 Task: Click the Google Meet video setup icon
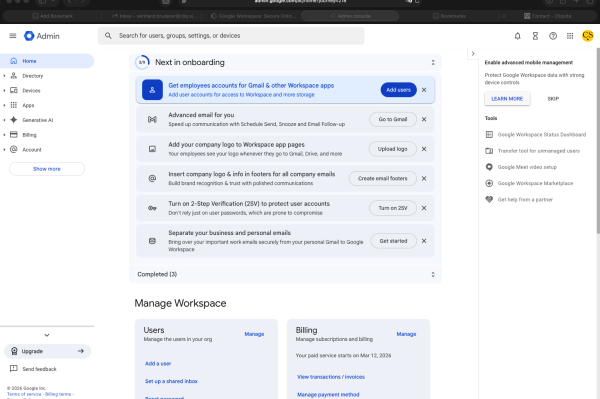(x=489, y=167)
